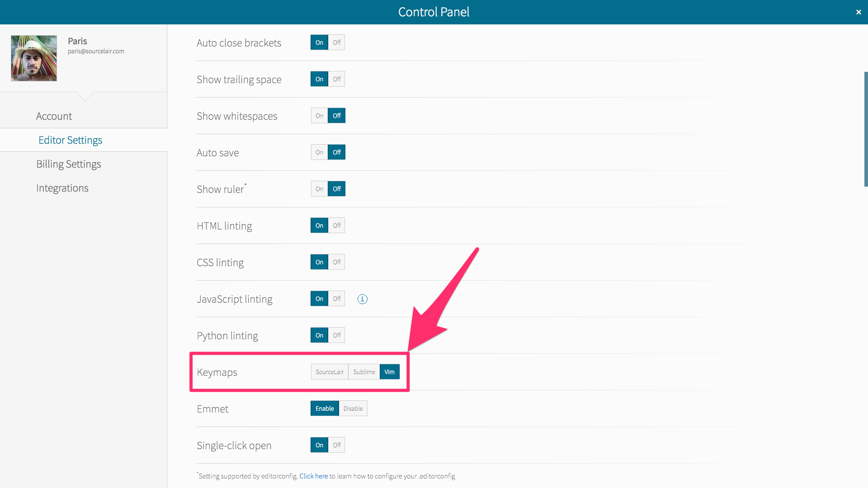Enable Auto save with On
The image size is (868, 488).
point(319,152)
